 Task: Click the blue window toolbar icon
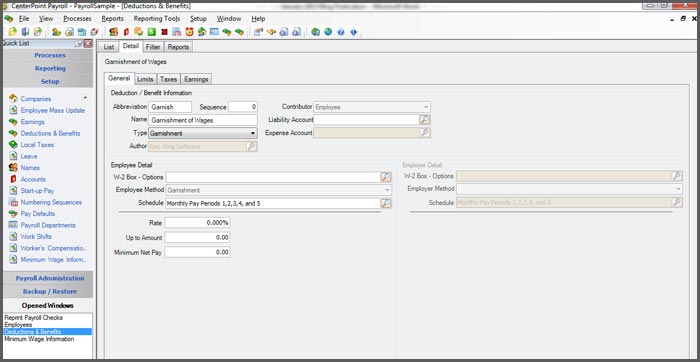(x=214, y=32)
